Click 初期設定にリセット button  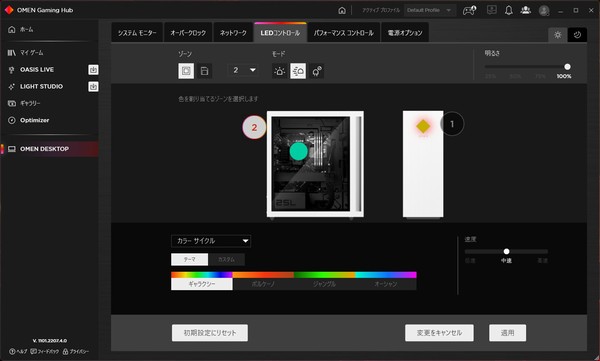pos(210,333)
